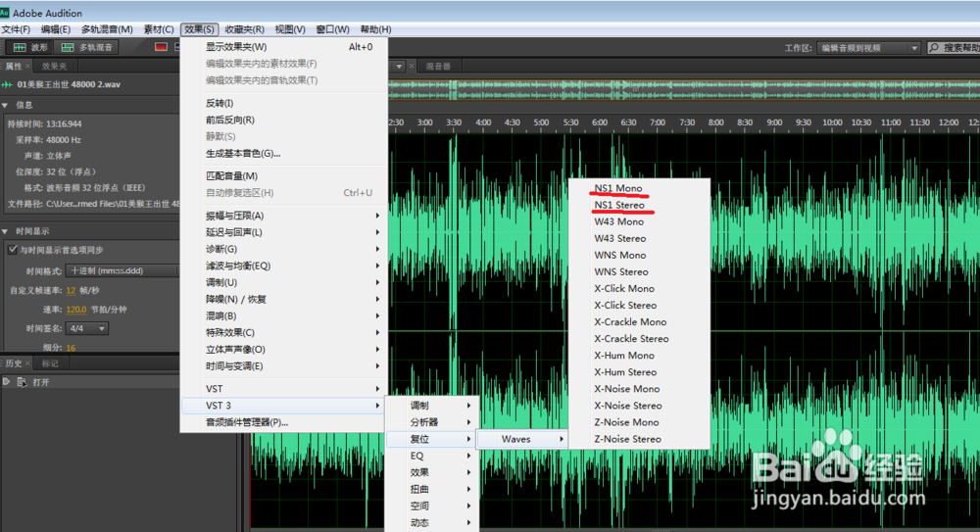Expand the 空间 VST 3 category

(432, 507)
